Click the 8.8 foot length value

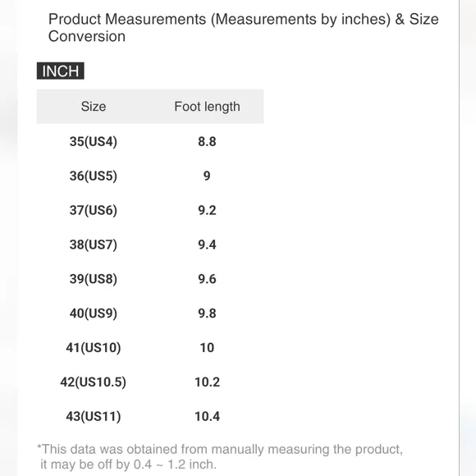coord(207,141)
